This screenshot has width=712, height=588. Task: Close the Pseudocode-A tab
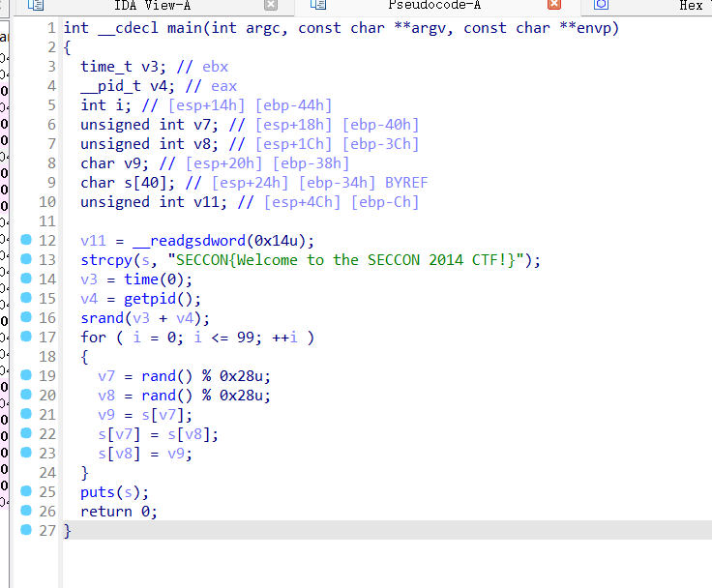point(554,5)
